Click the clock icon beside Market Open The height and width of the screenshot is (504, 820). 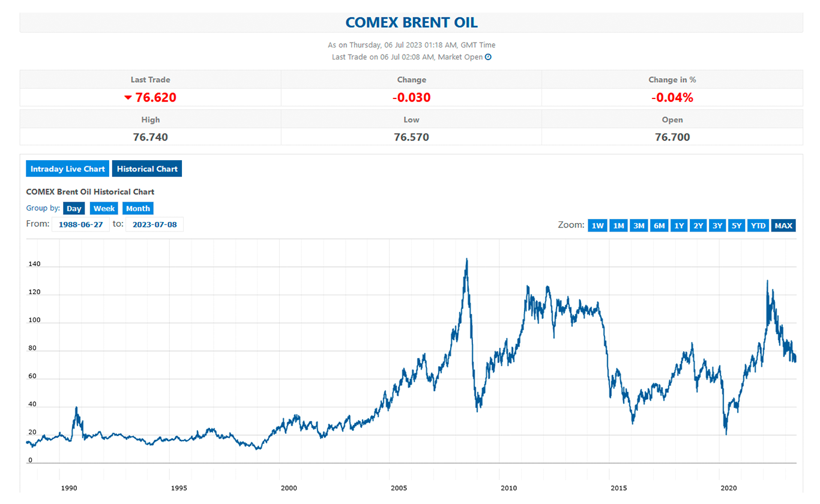[488, 57]
